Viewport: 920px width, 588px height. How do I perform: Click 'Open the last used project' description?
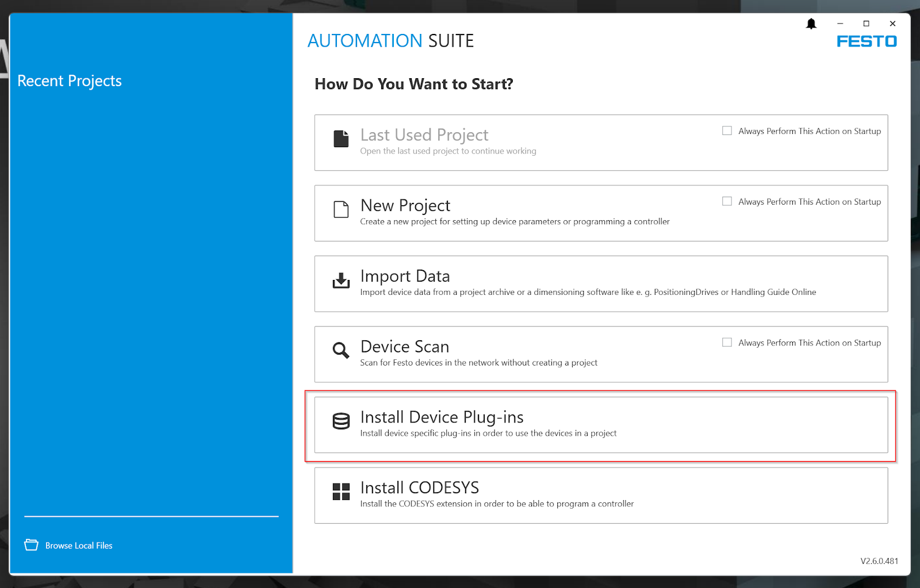pyautogui.click(x=448, y=151)
